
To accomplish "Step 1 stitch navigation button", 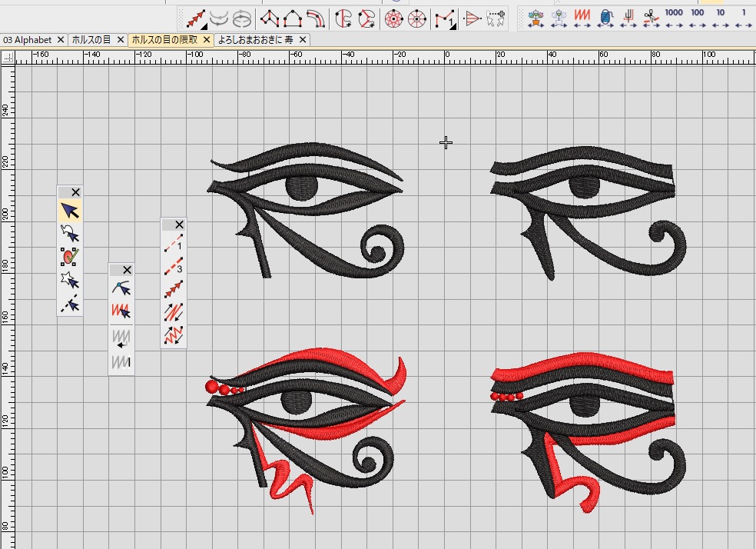I will point(744,18).
